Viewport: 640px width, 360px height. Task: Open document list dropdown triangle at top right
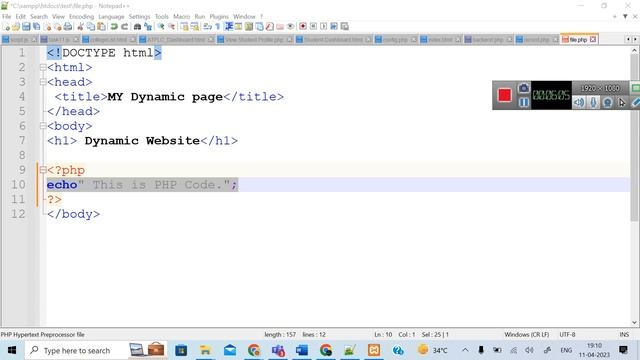(625, 16)
